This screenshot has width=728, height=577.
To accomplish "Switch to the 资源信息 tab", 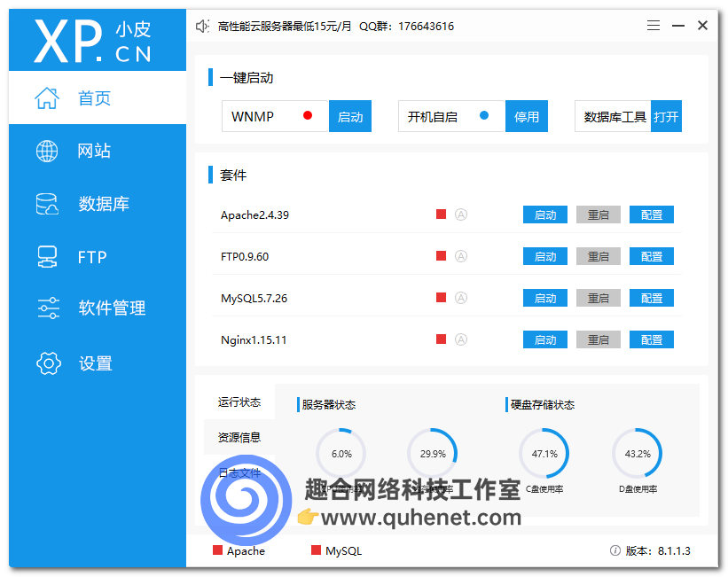I will (x=239, y=437).
